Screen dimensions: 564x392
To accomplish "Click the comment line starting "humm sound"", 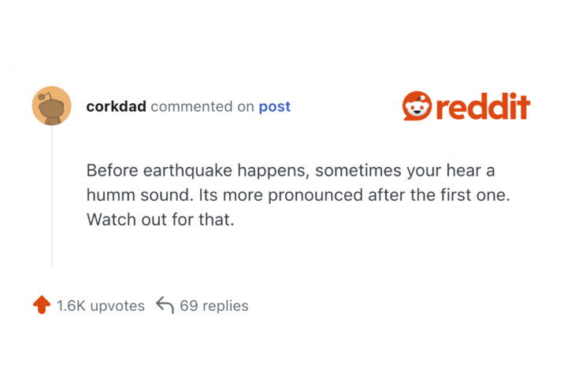I will tap(298, 195).
